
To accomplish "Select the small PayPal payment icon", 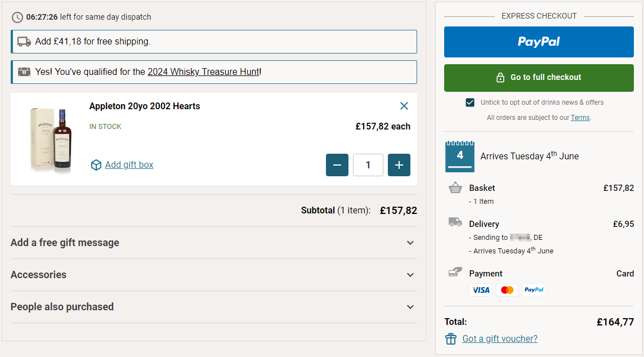I will click(x=533, y=290).
